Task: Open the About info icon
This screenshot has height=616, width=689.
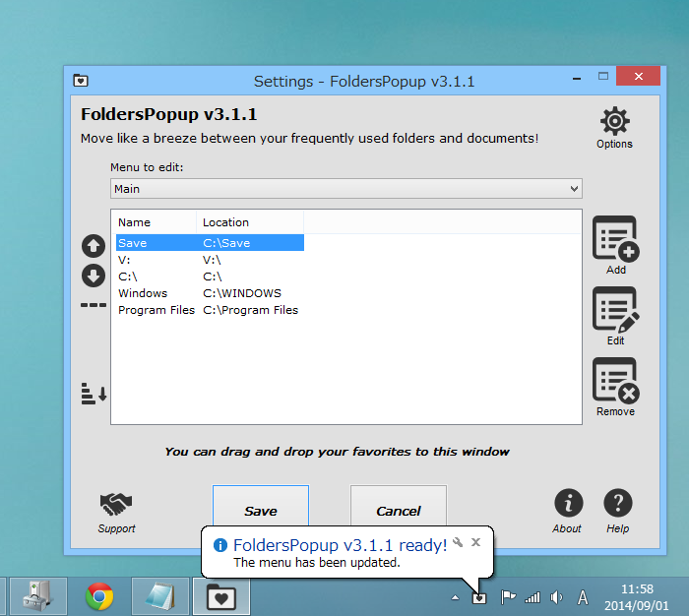Action: 568,503
